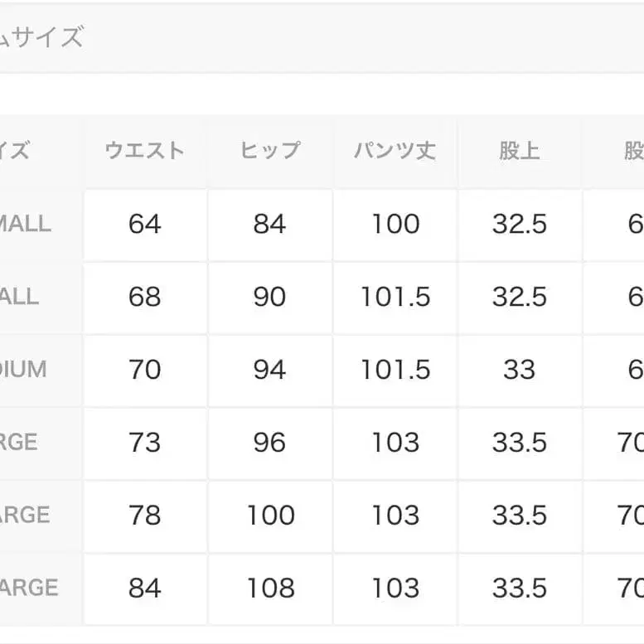Click the ヒップ column header
This screenshot has width=644, height=644.
[270, 151]
